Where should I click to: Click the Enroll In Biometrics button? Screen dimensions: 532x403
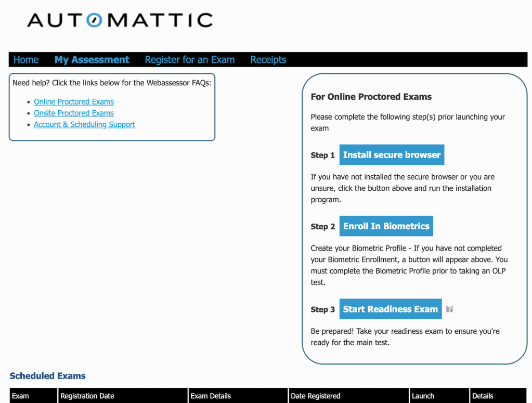pyautogui.click(x=386, y=226)
